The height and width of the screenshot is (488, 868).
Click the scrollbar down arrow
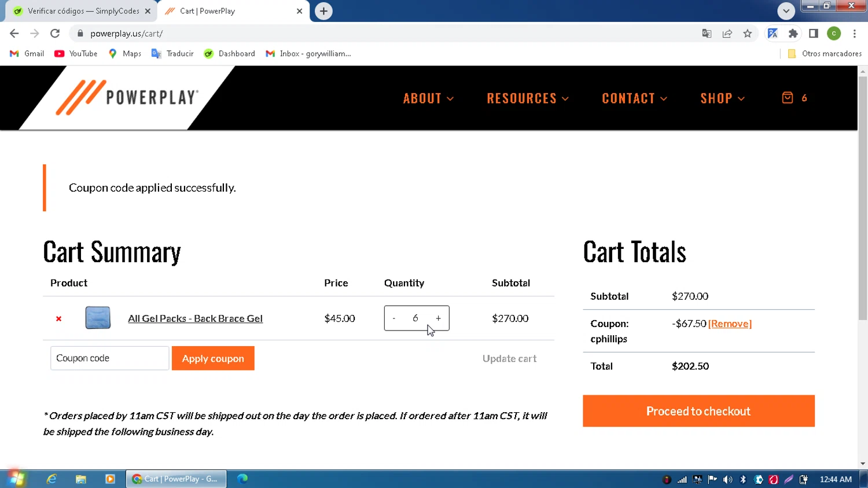point(863,464)
